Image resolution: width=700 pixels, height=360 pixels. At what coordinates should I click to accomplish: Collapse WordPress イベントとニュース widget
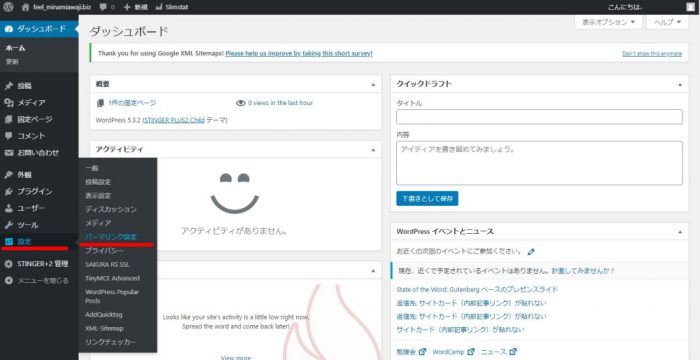pos(680,232)
